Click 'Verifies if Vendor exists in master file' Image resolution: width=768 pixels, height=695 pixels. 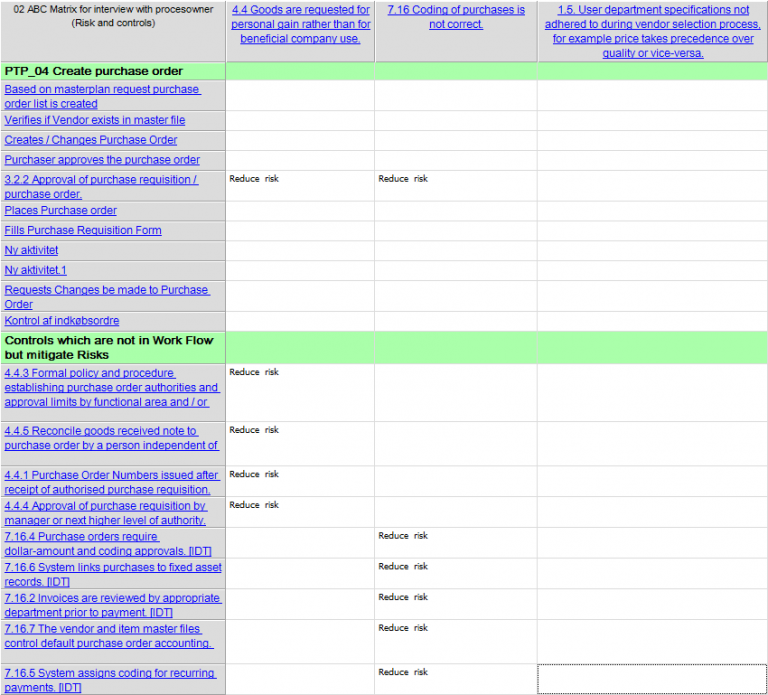coord(95,120)
